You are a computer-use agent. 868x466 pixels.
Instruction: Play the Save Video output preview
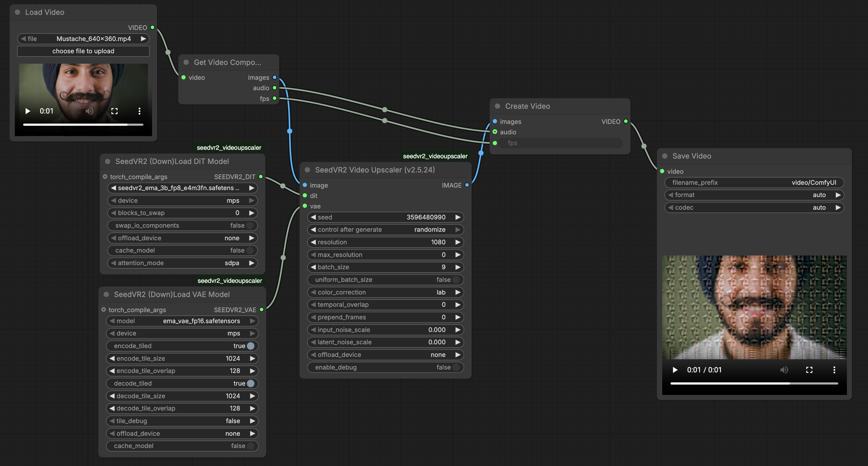pos(675,370)
